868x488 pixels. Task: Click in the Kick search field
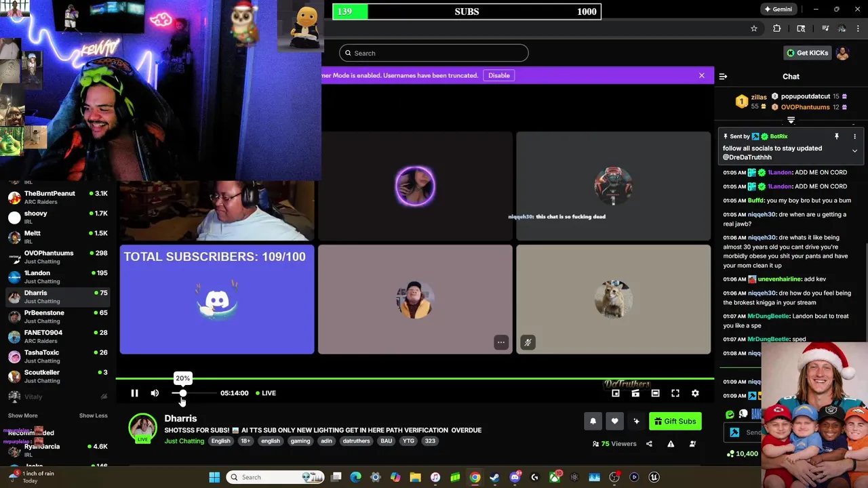coord(434,53)
